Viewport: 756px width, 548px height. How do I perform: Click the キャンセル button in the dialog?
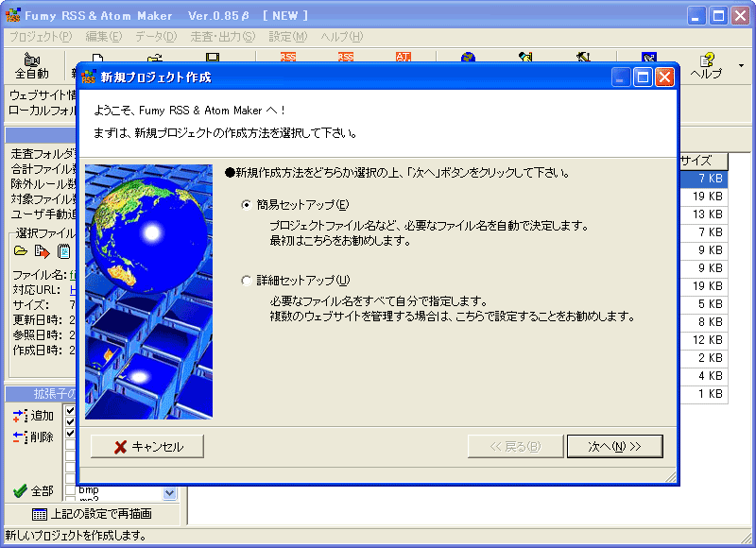147,446
